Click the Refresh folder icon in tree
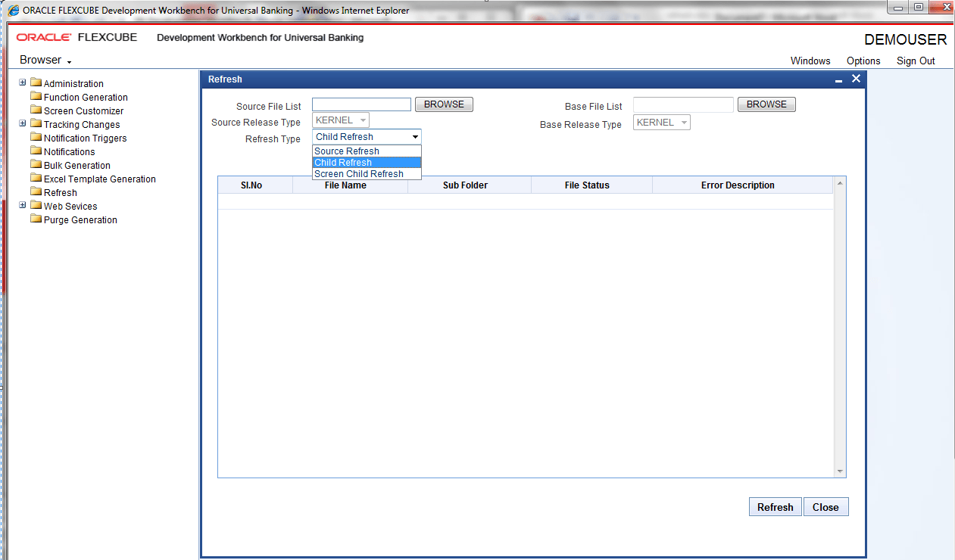 point(36,192)
